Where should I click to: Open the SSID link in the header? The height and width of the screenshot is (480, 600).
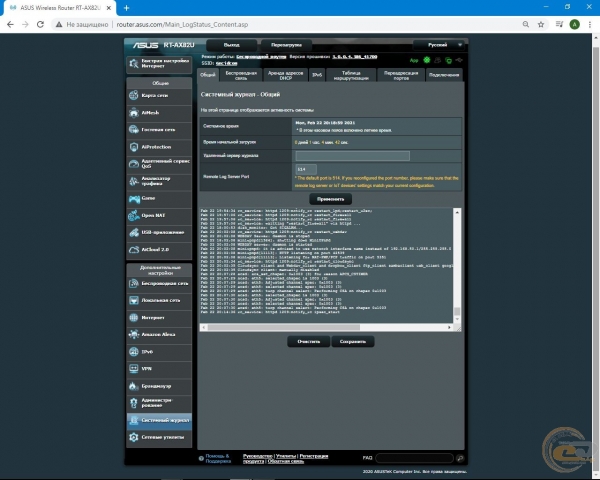pos(227,63)
